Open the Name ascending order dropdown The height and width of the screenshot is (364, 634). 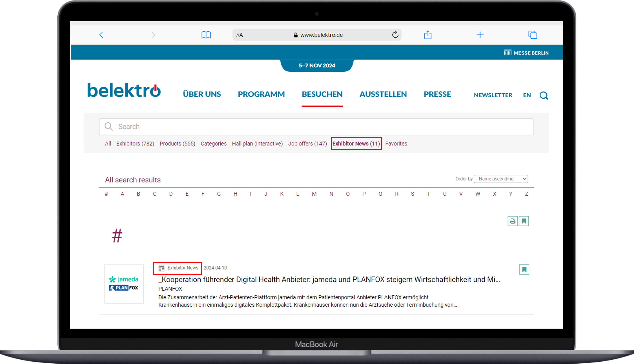click(501, 179)
